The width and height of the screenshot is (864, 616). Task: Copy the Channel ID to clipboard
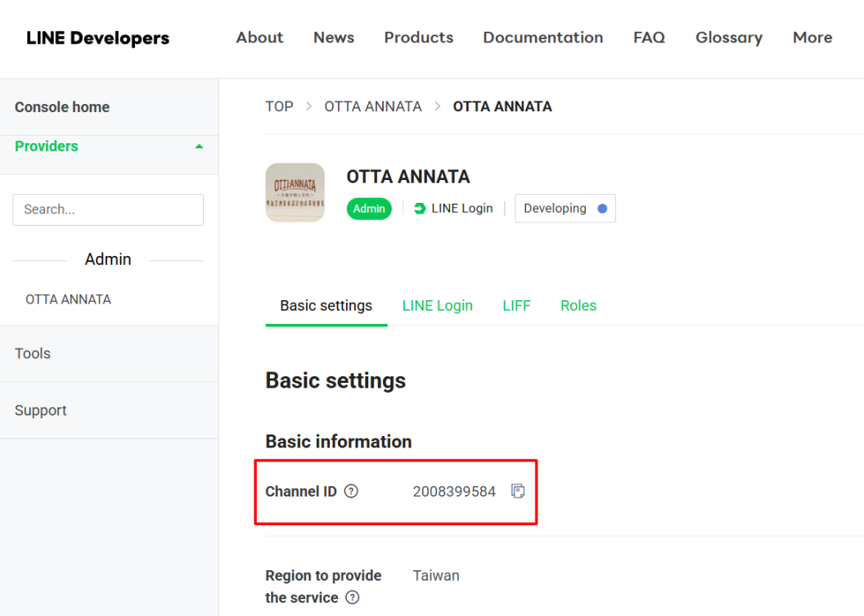(x=518, y=492)
